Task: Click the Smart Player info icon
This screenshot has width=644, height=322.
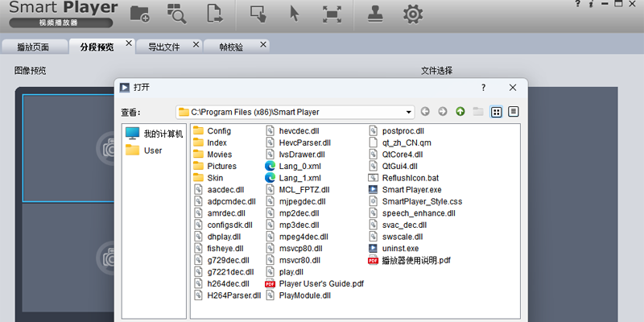Action: pos(591,3)
